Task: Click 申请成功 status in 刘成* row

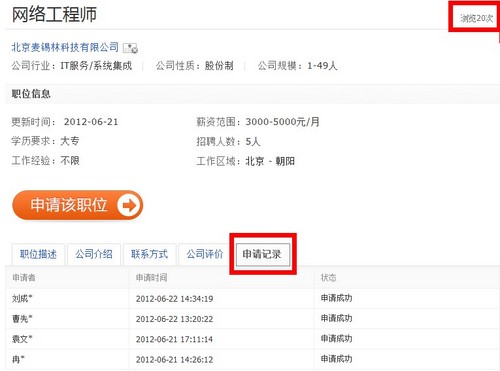Action: [x=336, y=298]
